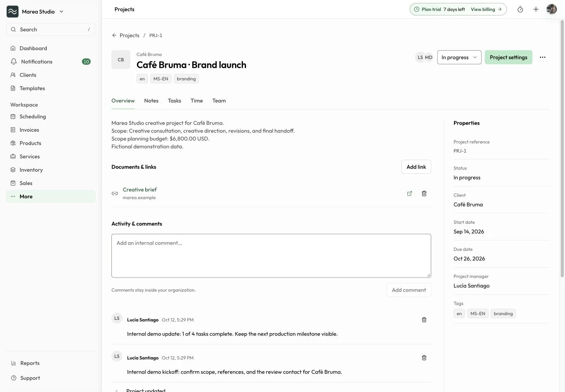This screenshot has width=565, height=392.
Task: Open the Time tab
Action: pos(197,101)
